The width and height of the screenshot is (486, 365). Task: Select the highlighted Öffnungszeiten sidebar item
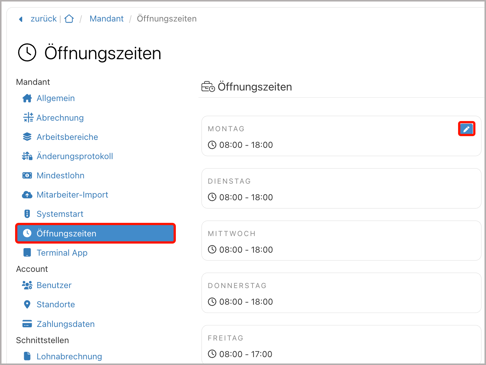95,233
